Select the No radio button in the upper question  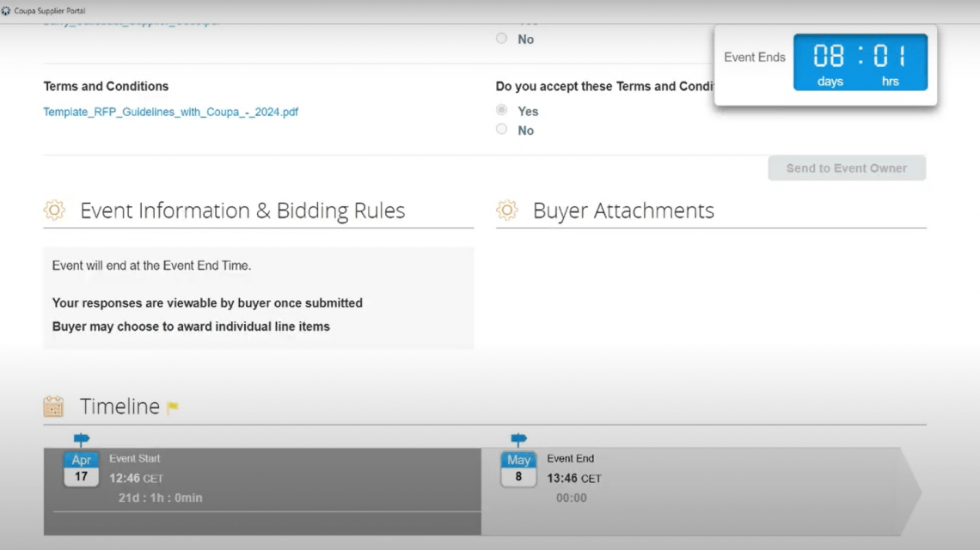coord(501,38)
